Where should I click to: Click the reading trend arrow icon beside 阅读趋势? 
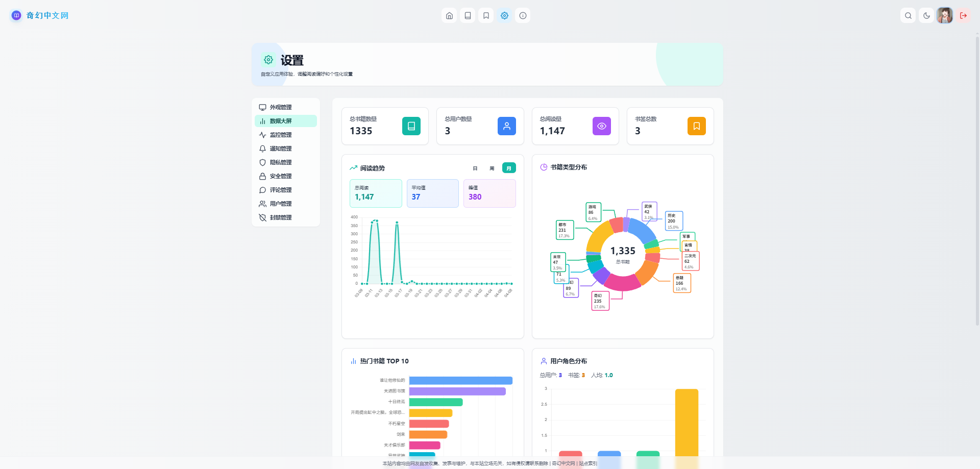pyautogui.click(x=353, y=168)
